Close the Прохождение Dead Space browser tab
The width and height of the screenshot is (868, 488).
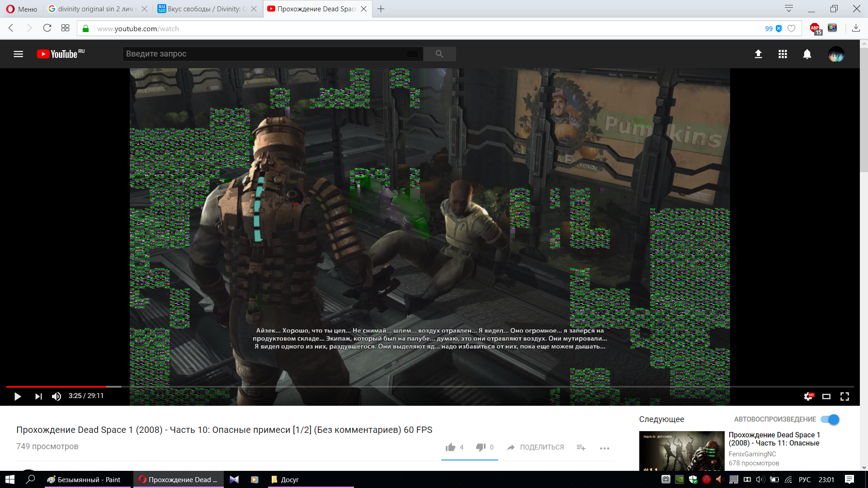point(364,9)
